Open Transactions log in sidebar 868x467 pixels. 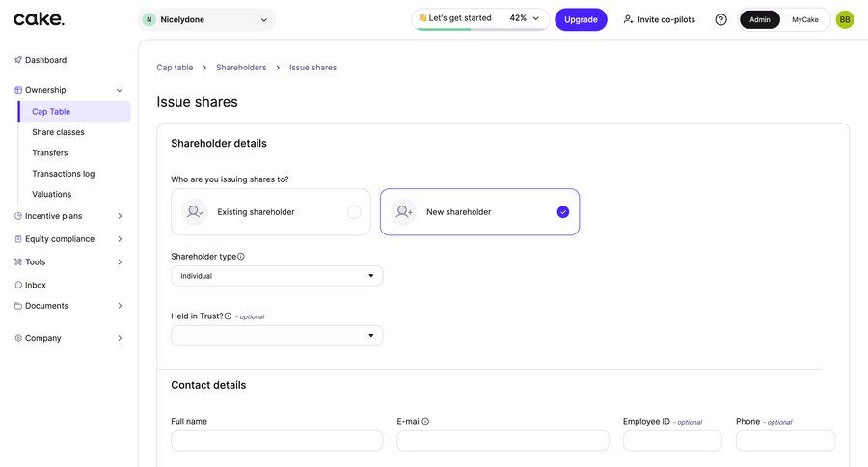coord(63,174)
